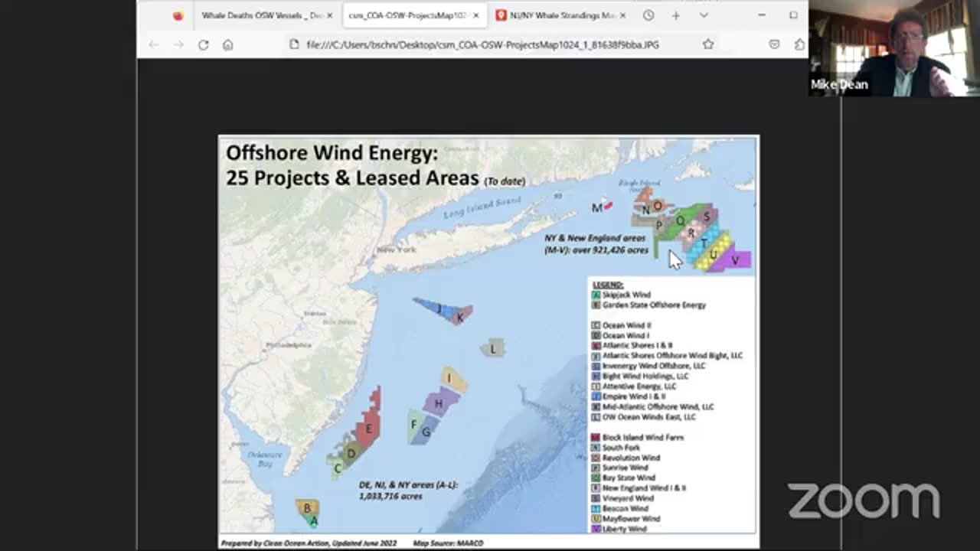The width and height of the screenshot is (980, 551).
Task: Save page to Pocket icon
Action: [774, 44]
